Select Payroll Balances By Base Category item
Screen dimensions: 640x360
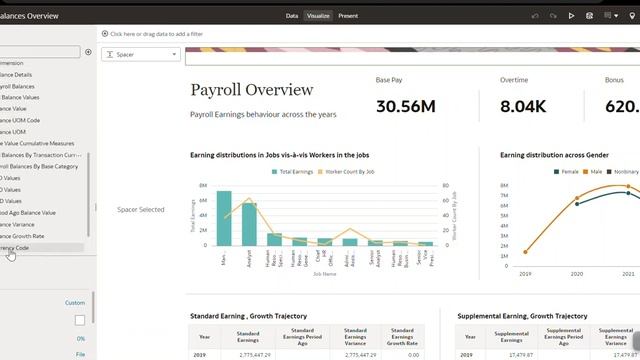coord(39,167)
